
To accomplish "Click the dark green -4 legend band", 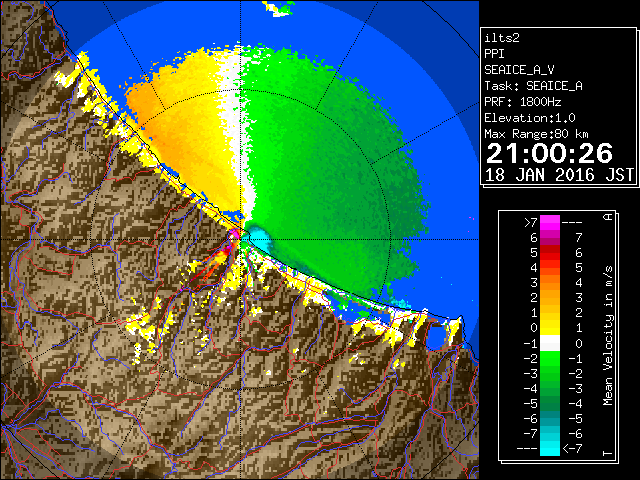I will point(550,403).
